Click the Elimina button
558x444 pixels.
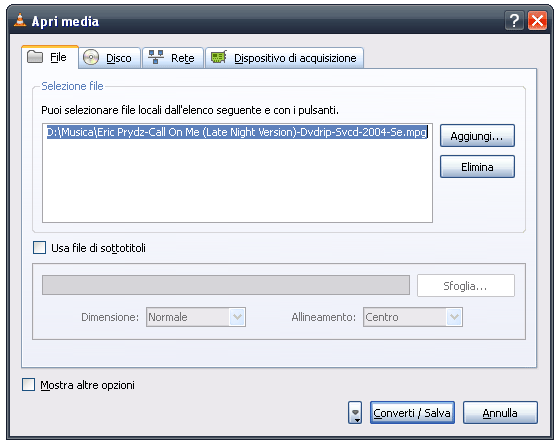pyautogui.click(x=477, y=166)
